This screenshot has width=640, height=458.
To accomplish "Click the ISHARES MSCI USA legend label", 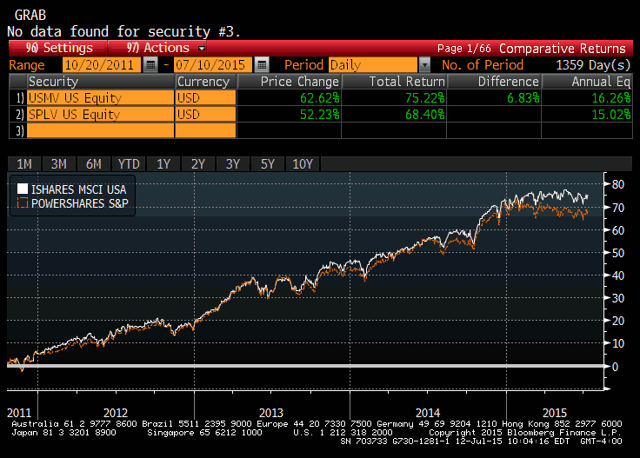I will click(79, 189).
